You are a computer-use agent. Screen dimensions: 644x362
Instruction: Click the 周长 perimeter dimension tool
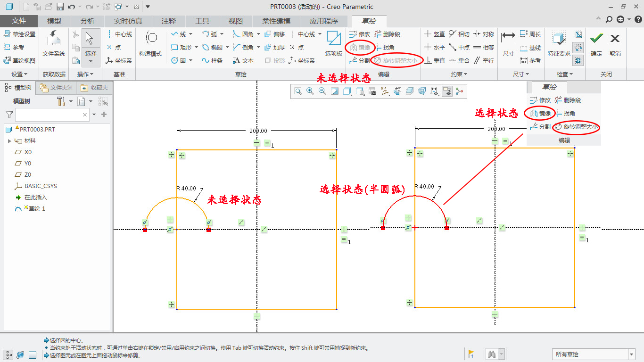coord(530,34)
